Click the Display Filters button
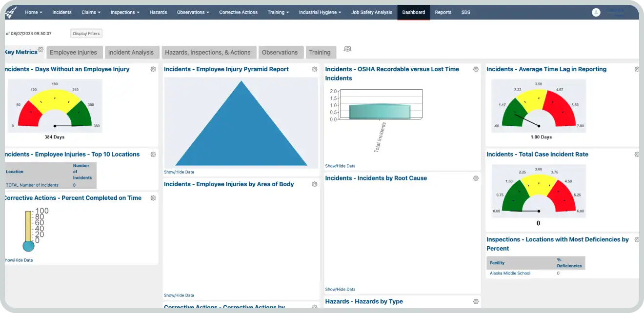Viewport: 644px width, 313px height. tap(86, 34)
